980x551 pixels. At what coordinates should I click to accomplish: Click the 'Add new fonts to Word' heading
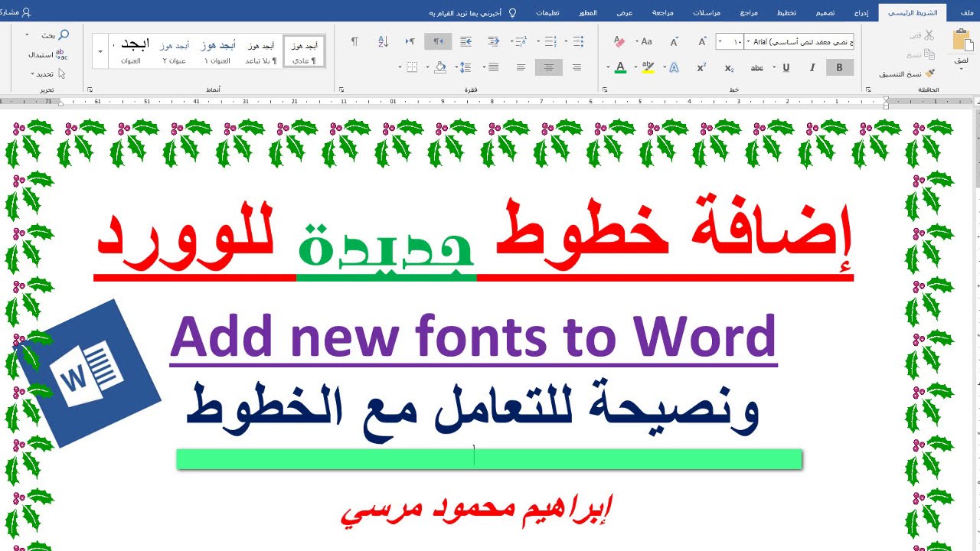coord(474,339)
